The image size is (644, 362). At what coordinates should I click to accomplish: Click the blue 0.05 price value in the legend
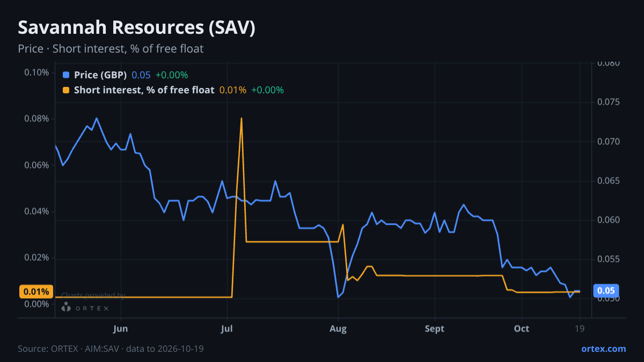click(141, 75)
